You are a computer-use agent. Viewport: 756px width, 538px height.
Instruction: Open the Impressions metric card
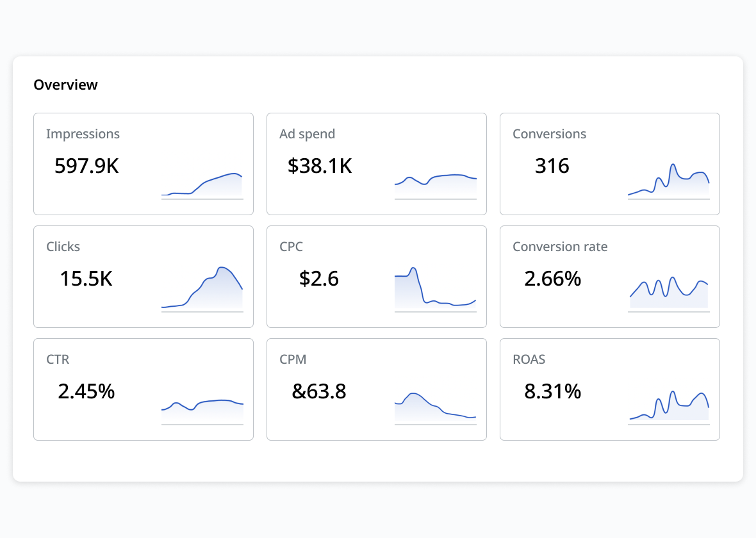(x=143, y=163)
